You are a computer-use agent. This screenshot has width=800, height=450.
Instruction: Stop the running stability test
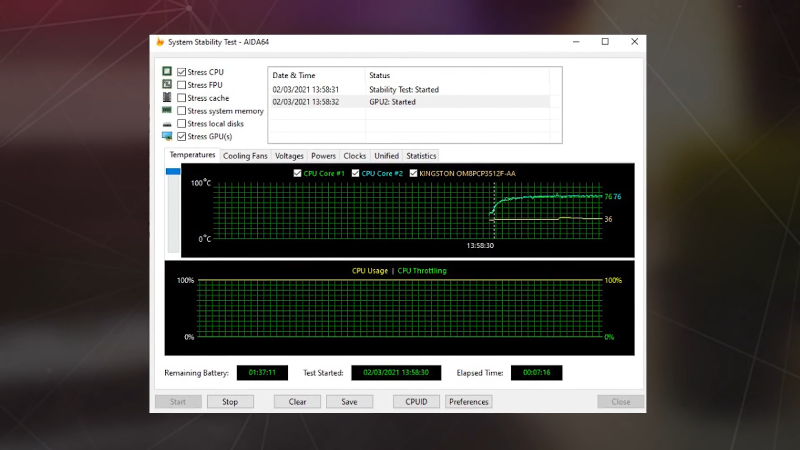(x=230, y=402)
